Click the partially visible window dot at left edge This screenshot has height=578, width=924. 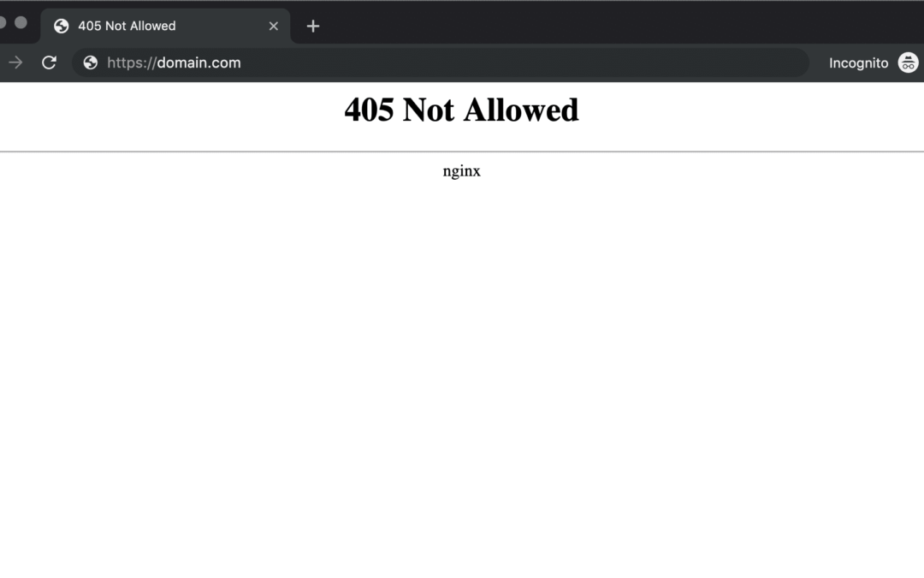pyautogui.click(x=3, y=22)
